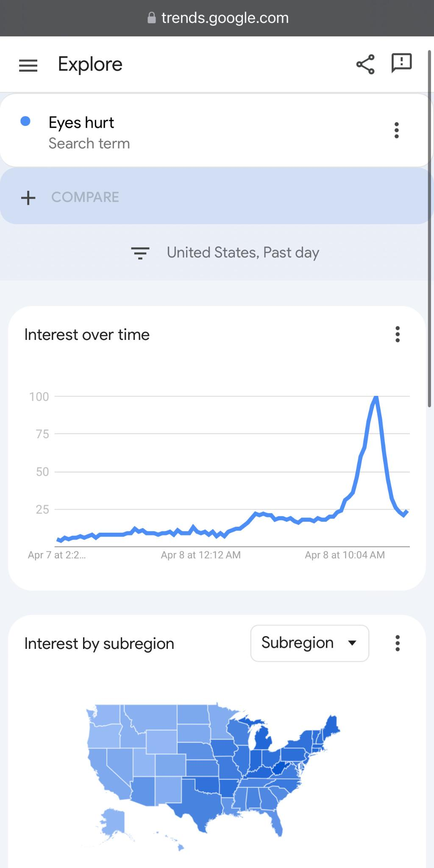The height and width of the screenshot is (868, 434).
Task: Click the page scrollbar on the right
Action: 430,229
